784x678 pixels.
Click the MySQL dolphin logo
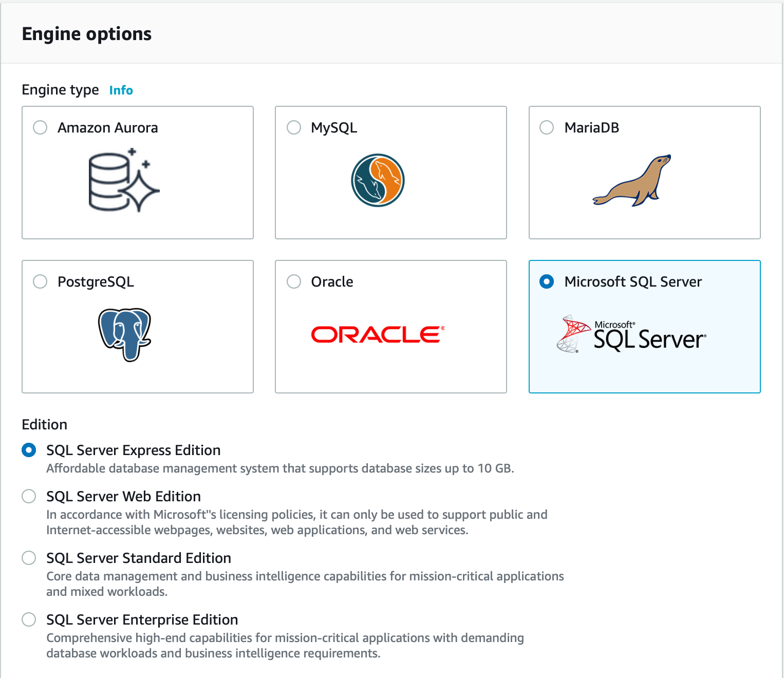click(378, 180)
